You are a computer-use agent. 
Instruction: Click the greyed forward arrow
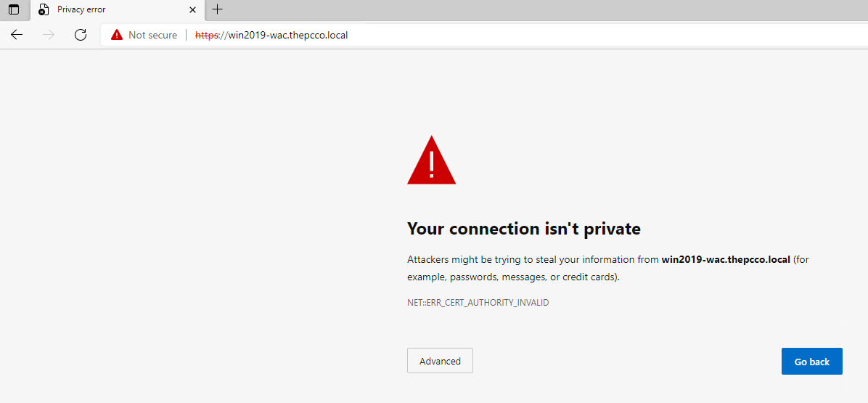tap(49, 35)
